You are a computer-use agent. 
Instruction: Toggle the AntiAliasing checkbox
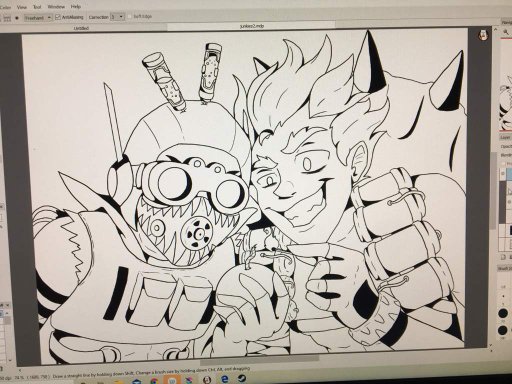(x=58, y=17)
